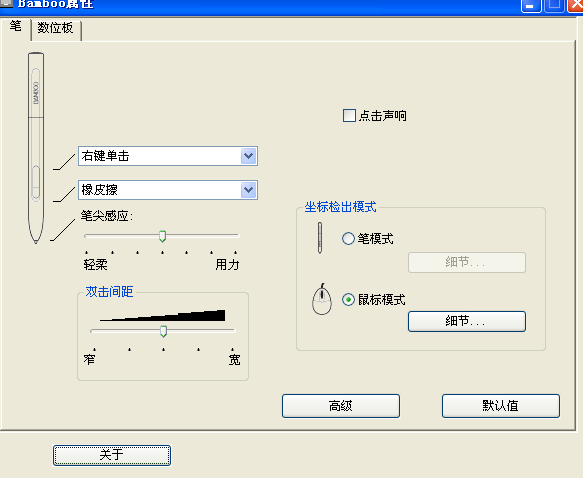
Task: Click the side switch on the pen image
Action: [36, 183]
